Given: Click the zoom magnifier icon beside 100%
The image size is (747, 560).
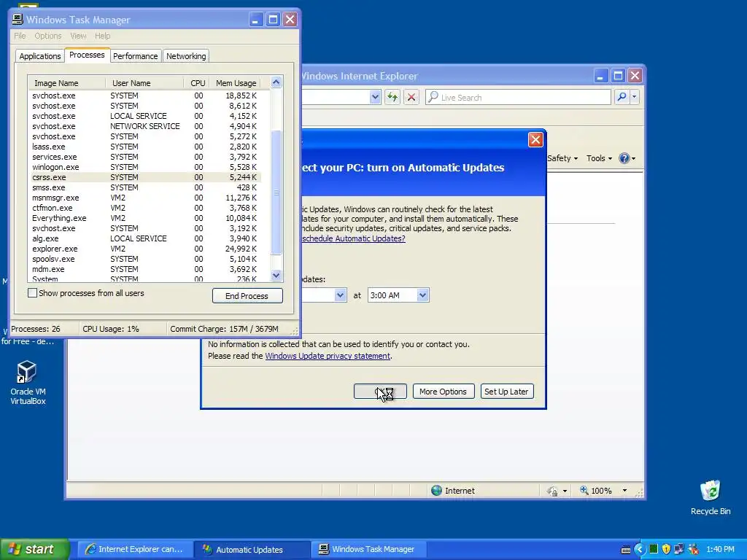Looking at the screenshot, I should point(584,490).
